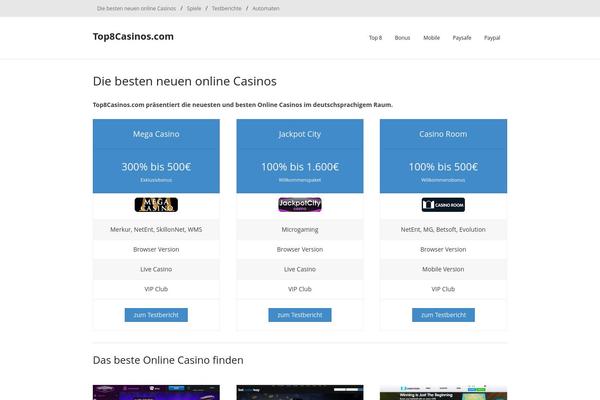This screenshot has height=400, width=600.
Task: Click Live Casino row in Jackpot City
Action: (300, 269)
